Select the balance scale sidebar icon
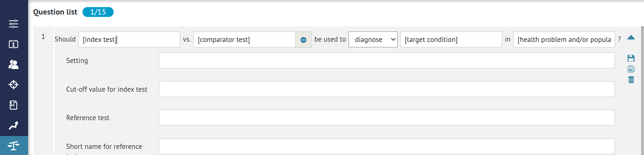644x155 pixels. (14, 146)
